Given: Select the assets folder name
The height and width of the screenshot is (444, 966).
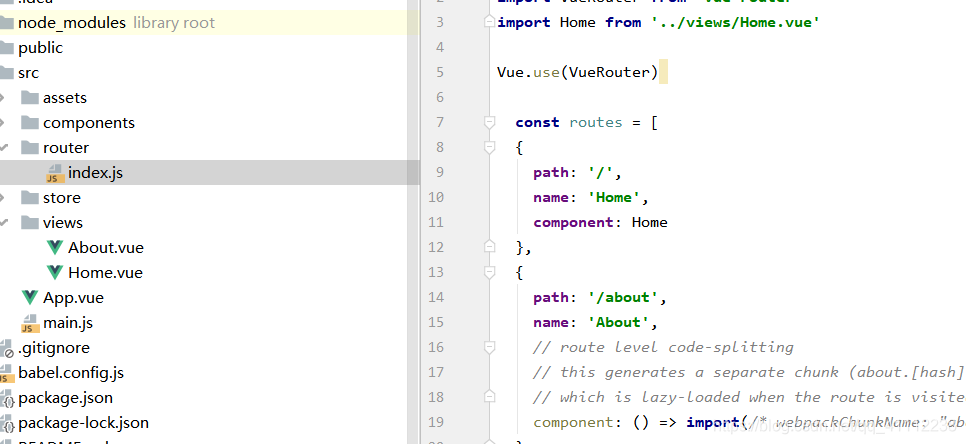Looking at the screenshot, I should 65,97.
